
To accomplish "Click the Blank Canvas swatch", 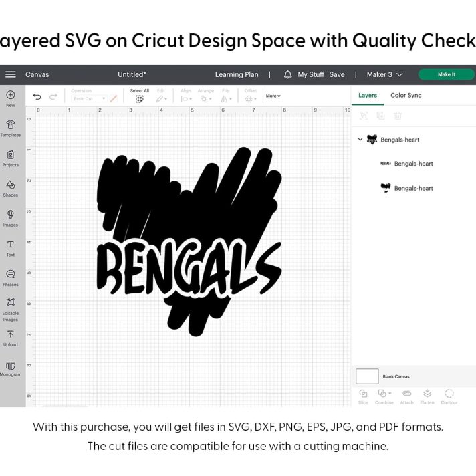I will [367, 376].
